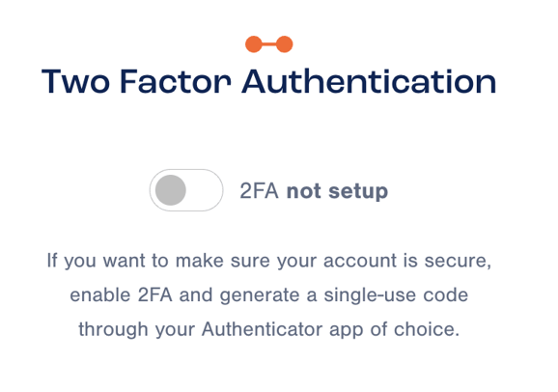Enable the 2FA toggle switch
The image size is (558, 392).
click(186, 190)
